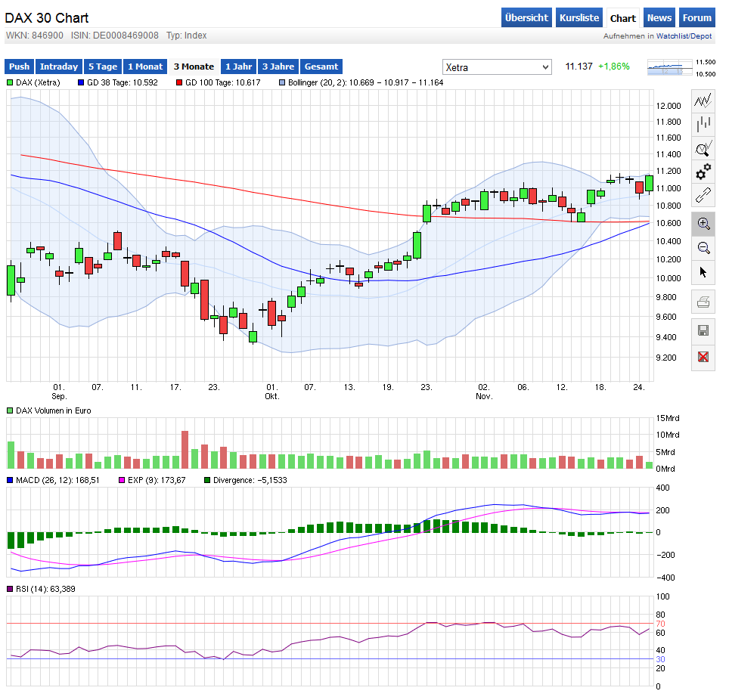Click the EXP (9): 173,67 label
The width and height of the screenshot is (729, 700).
(157, 480)
